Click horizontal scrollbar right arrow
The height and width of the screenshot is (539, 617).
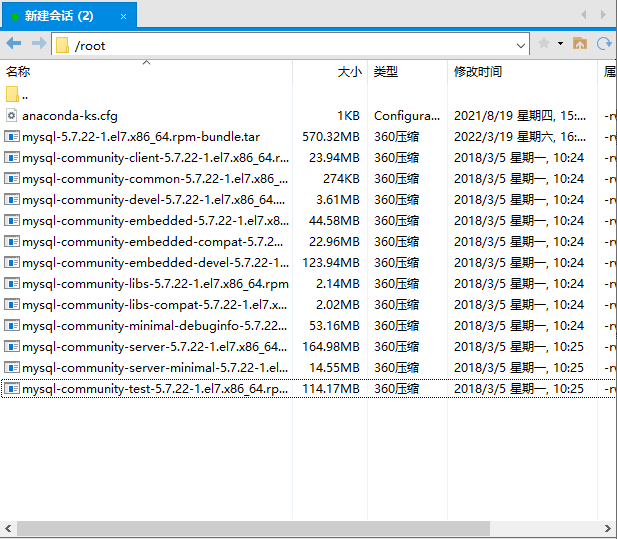coord(608,528)
